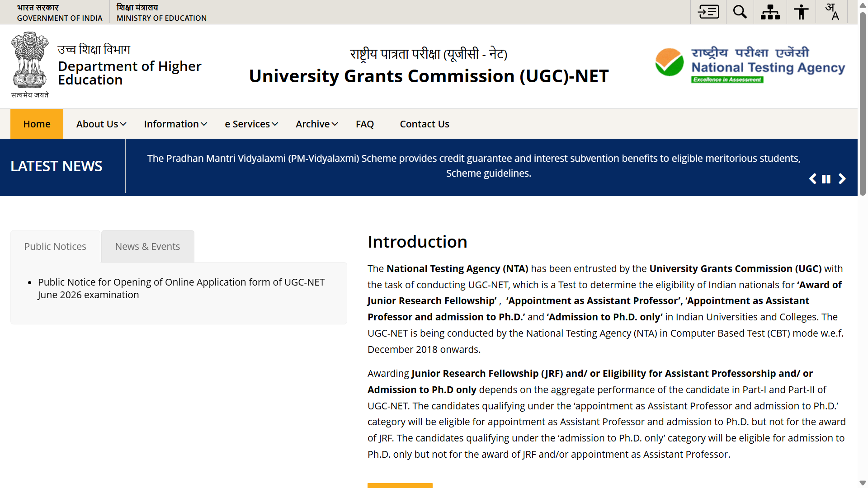
Task: Show previous news item arrow
Action: click(812, 179)
